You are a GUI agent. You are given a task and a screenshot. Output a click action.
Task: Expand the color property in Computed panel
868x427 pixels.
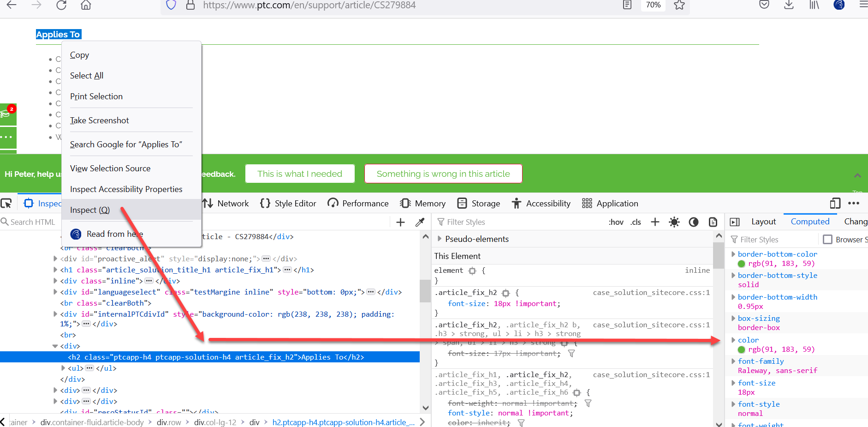[x=733, y=340]
